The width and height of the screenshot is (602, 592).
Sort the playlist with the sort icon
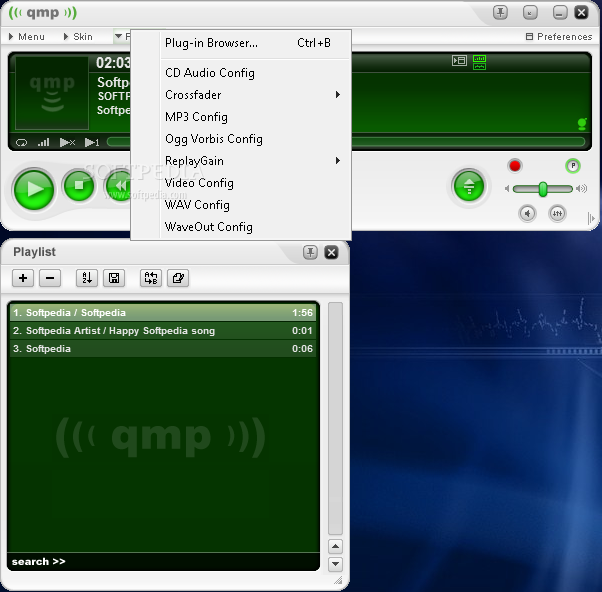87,278
